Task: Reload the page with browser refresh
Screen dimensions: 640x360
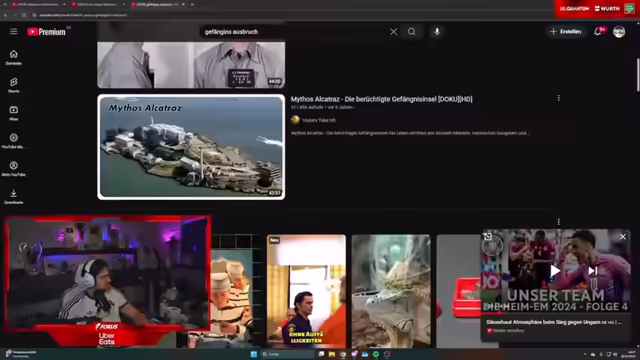Action: (24, 15)
